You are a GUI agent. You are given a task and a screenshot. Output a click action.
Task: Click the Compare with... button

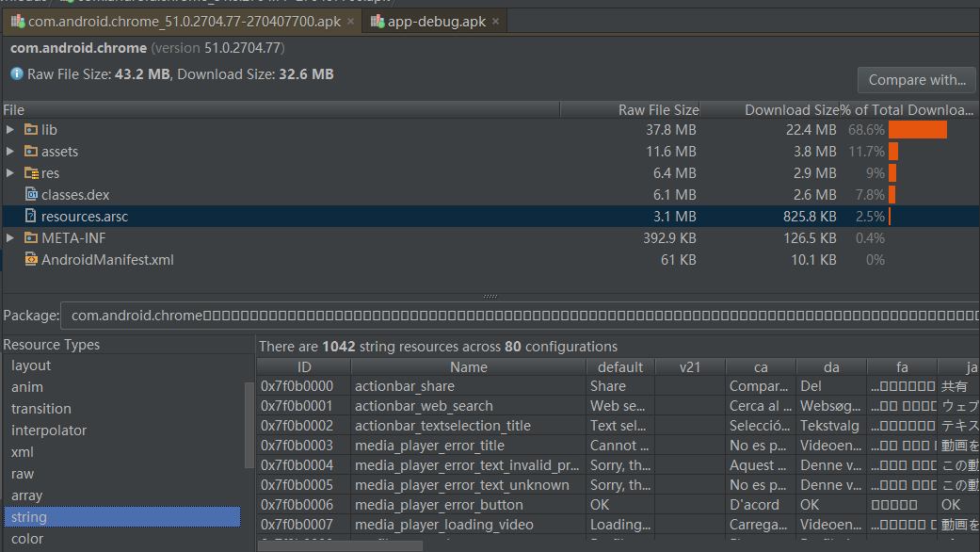click(916, 80)
